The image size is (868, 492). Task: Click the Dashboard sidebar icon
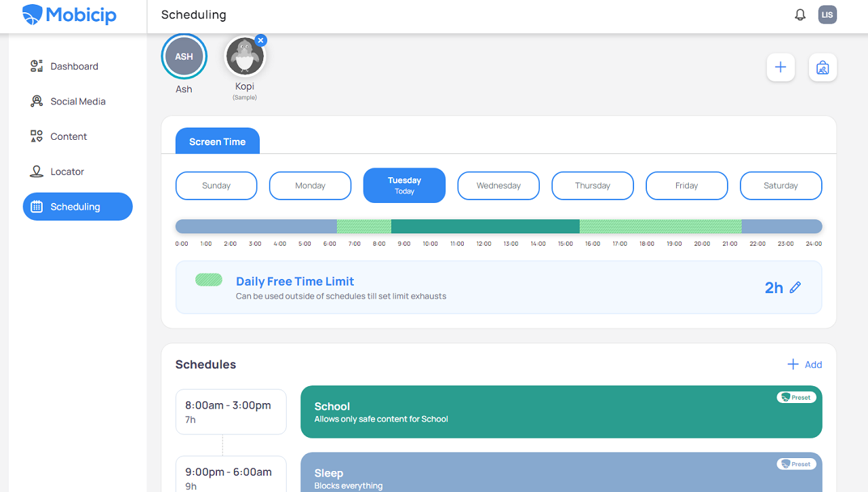click(37, 66)
